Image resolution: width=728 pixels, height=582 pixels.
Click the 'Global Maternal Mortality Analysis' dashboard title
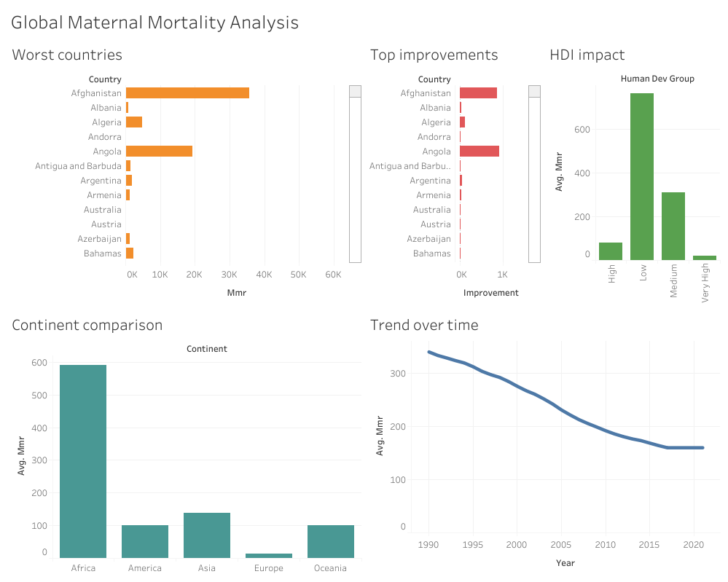pos(154,23)
